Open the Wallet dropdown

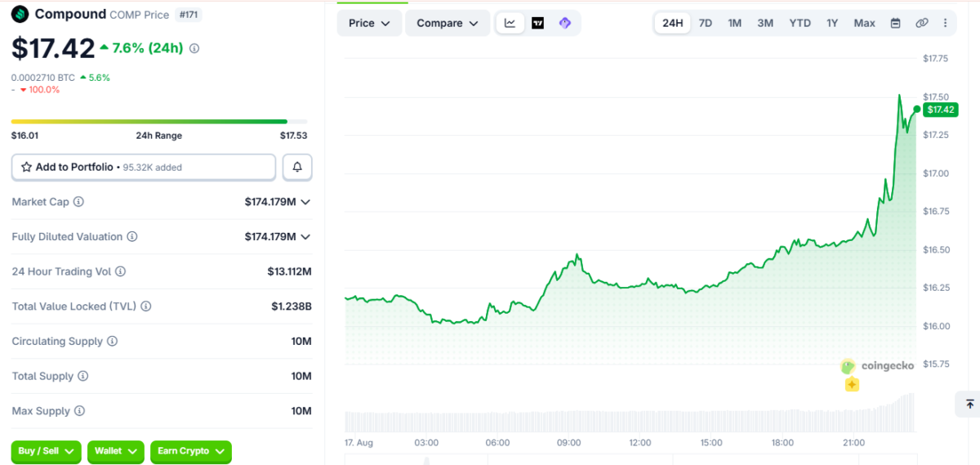pos(116,451)
